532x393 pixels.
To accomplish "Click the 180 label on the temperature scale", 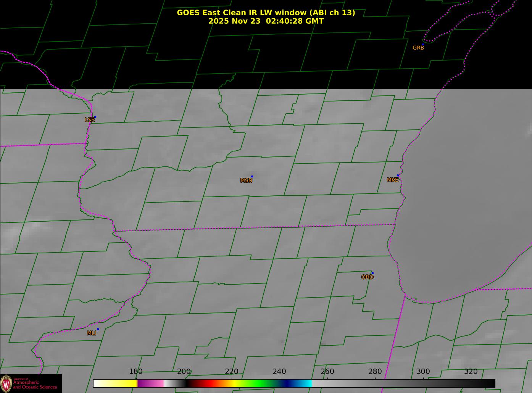I will click(136, 372).
